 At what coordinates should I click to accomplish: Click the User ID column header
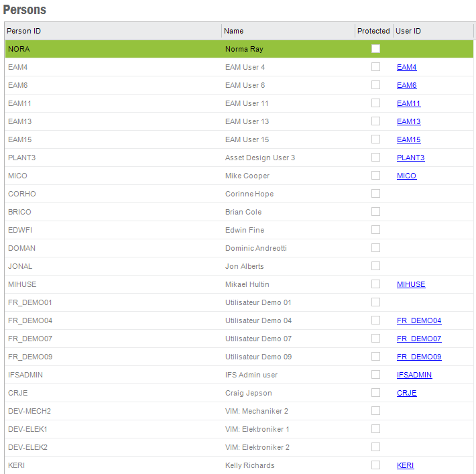coord(408,31)
